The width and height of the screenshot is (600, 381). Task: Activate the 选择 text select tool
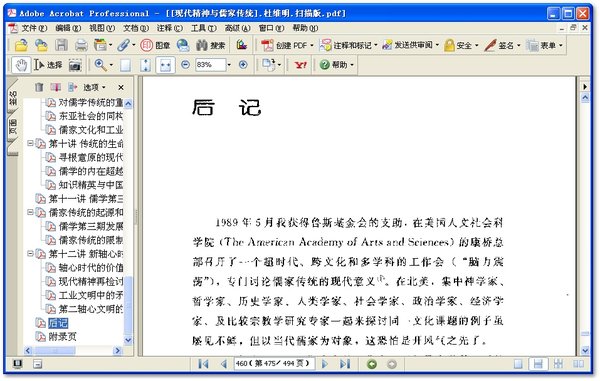(x=48, y=65)
